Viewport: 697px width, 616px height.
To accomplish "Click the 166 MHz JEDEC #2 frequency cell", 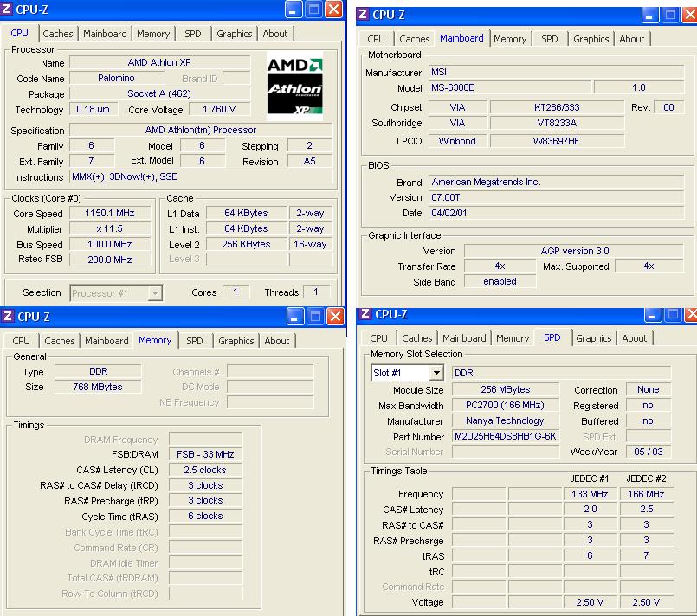I will [x=646, y=494].
